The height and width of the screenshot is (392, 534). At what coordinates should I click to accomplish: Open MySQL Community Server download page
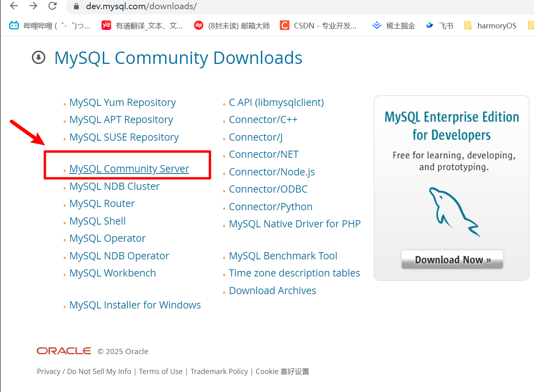(129, 169)
